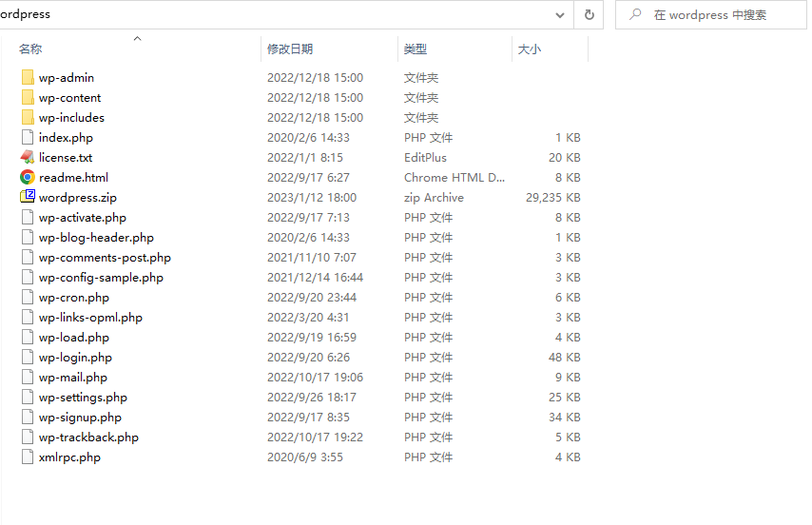The width and height of the screenshot is (812, 525).
Task: Select the wp-comments-post.php file name
Action: tap(105, 258)
